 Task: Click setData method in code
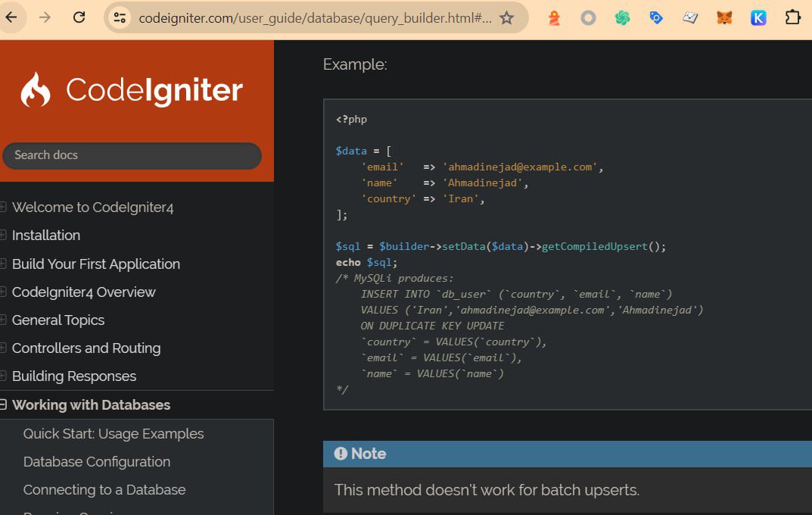[x=463, y=247]
